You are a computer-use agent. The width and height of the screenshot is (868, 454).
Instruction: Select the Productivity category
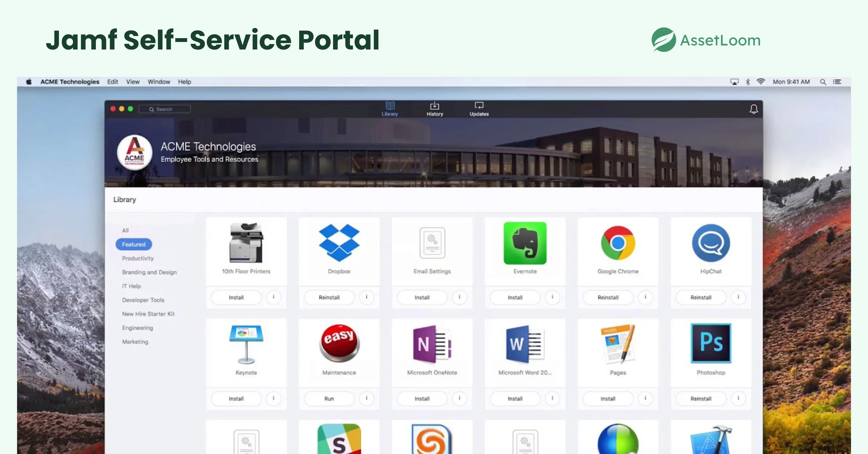click(x=138, y=258)
